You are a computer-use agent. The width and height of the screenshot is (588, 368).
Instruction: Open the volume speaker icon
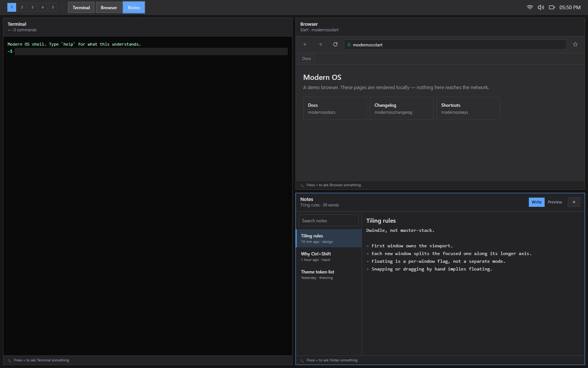pos(541,7)
